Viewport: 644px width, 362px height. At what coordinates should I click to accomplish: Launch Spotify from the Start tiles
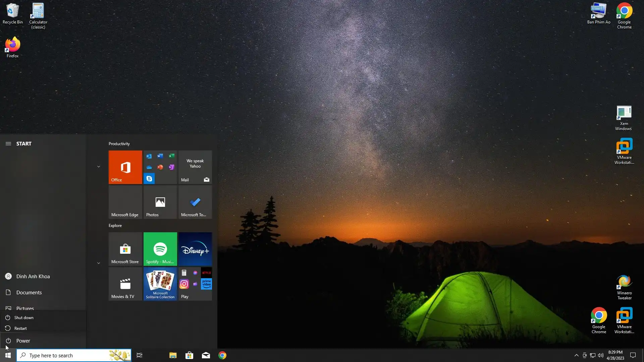click(160, 249)
